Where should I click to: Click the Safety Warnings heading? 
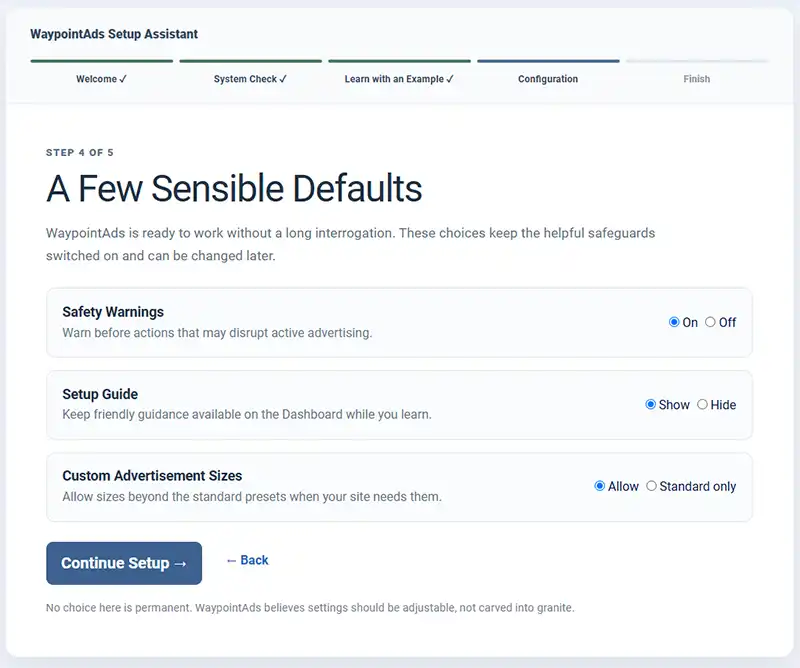click(113, 312)
